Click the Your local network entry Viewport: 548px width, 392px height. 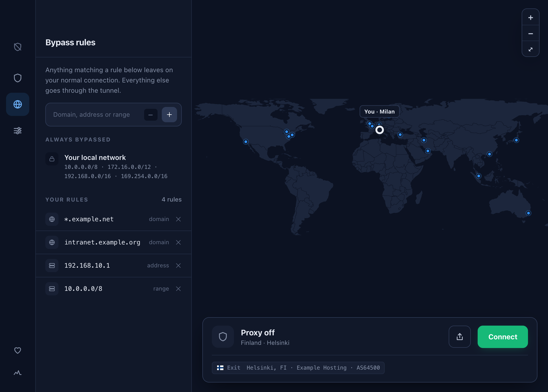point(114,166)
